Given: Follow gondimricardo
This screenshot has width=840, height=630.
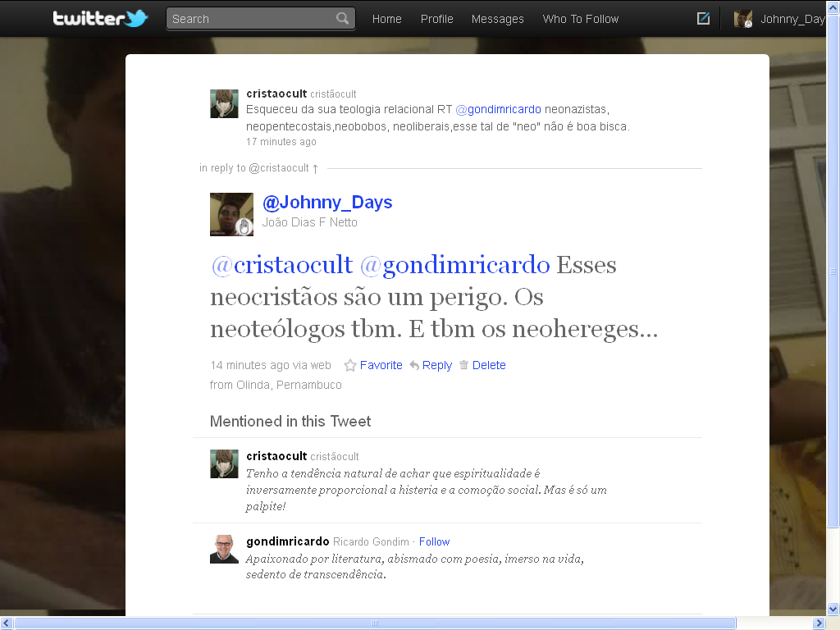Looking at the screenshot, I should [x=435, y=541].
